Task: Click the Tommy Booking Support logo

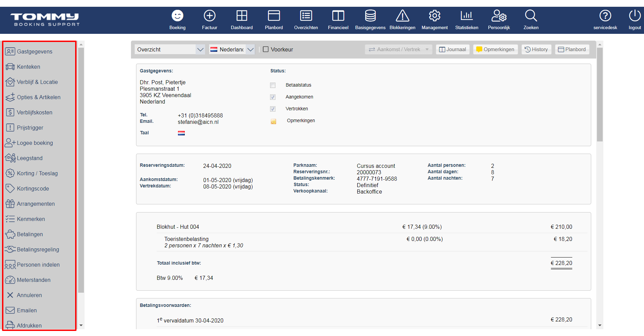Action: coord(45,20)
